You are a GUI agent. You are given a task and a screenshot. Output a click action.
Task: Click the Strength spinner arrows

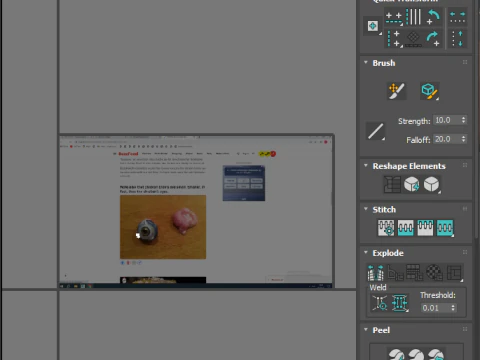(x=463, y=120)
